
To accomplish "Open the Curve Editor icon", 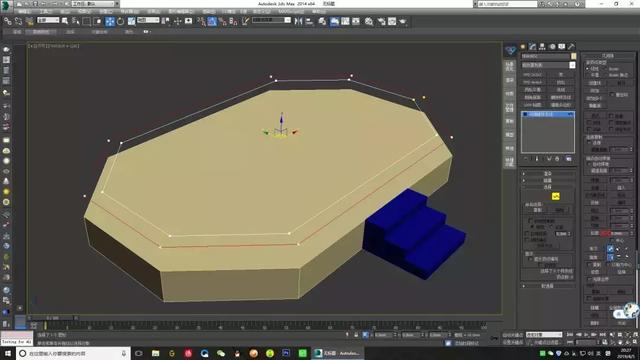I will 345,21.
